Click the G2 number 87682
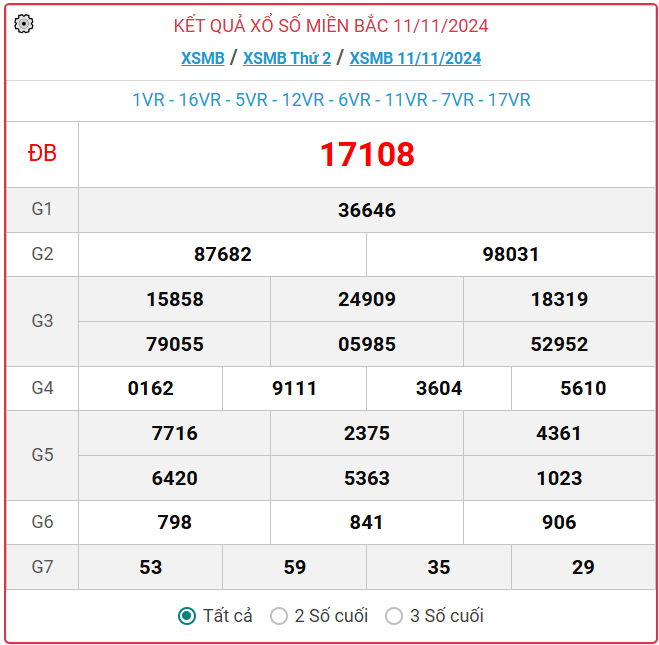Screen dimensions: 659x645 coord(222,255)
